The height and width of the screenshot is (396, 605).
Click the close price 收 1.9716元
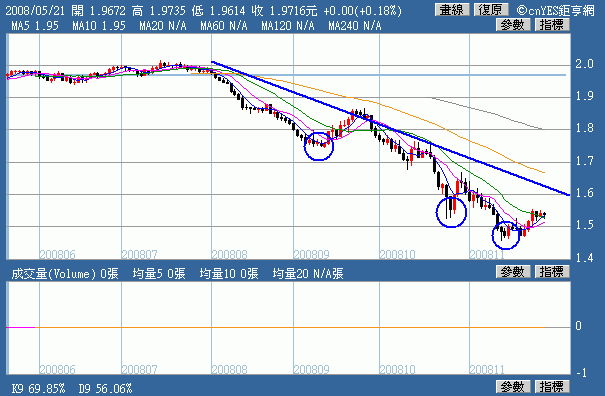[x=284, y=10]
